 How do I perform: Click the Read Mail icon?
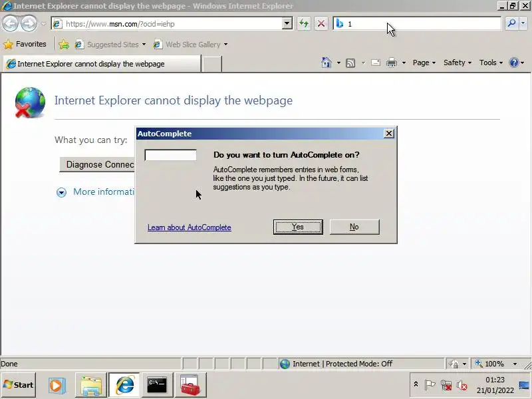click(376, 63)
